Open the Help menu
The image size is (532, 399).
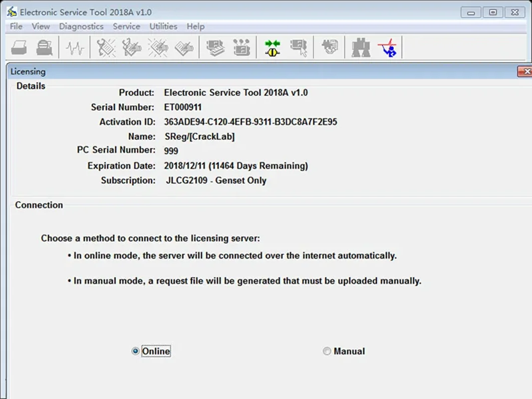tap(196, 26)
